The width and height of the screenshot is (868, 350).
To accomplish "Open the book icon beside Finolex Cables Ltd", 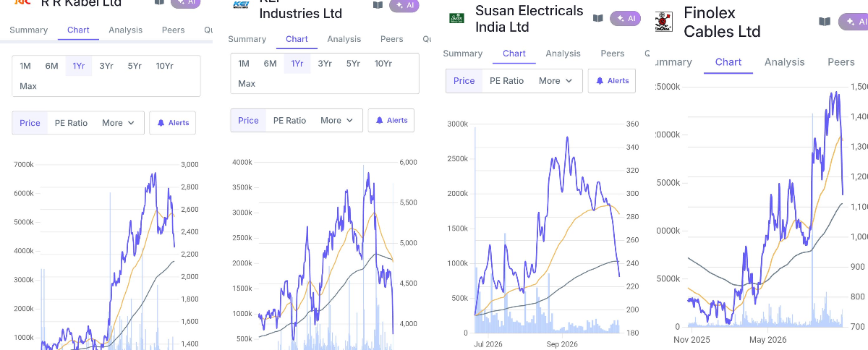I will tap(825, 22).
